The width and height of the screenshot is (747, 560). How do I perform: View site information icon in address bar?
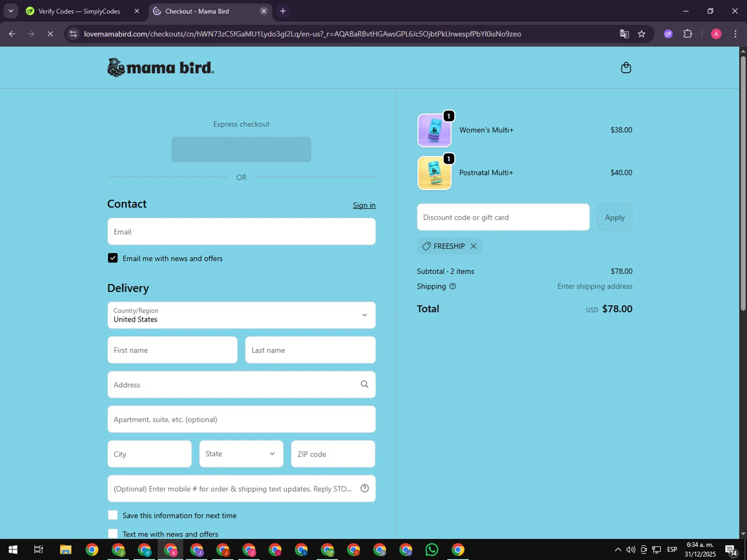73,34
